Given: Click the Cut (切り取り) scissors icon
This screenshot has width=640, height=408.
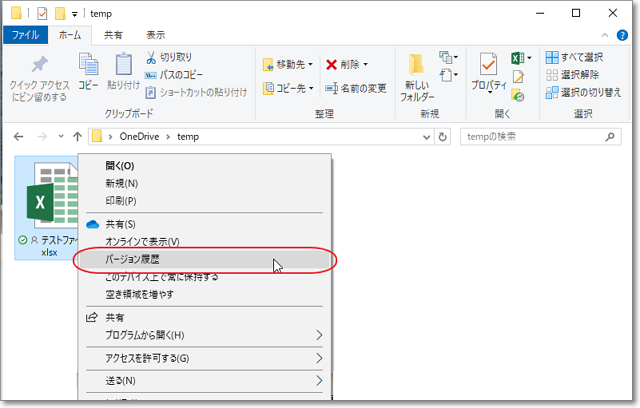Looking at the screenshot, I should point(151,57).
